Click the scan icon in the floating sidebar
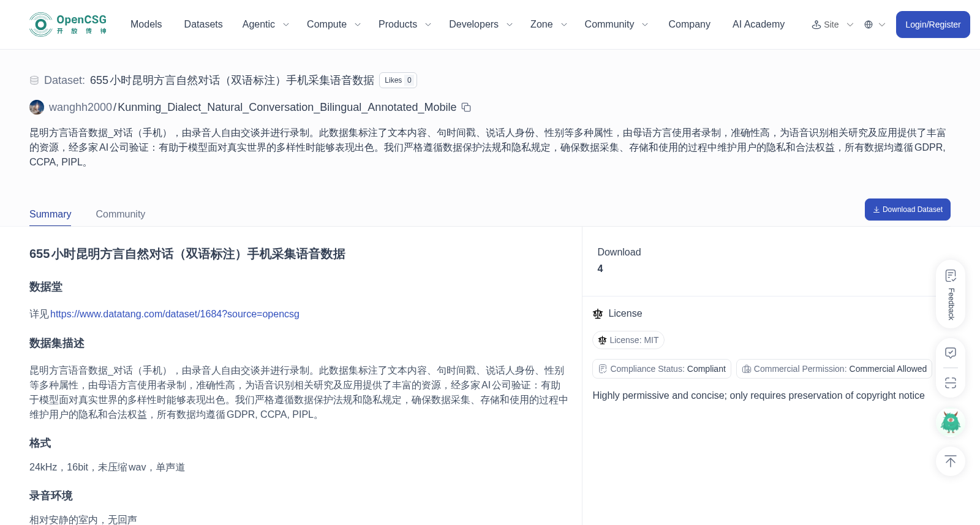This screenshot has height=525, width=980. (x=951, y=383)
